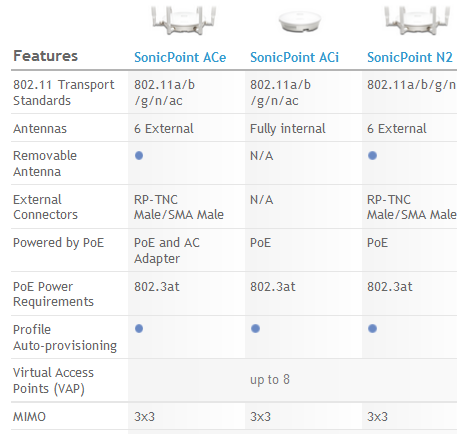Screen dimensions: 457x434
Task: Open the SonicPoint ACe link
Action: (180, 57)
